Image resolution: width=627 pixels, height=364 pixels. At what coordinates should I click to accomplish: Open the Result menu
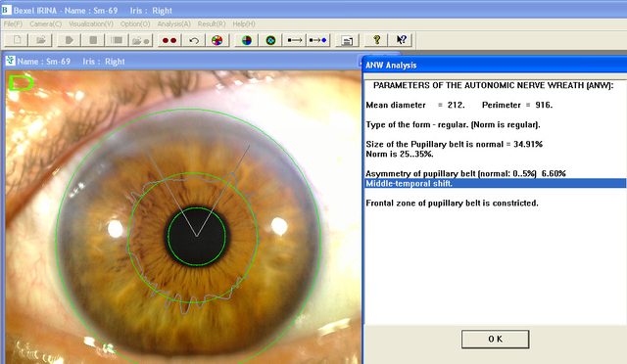[212, 24]
